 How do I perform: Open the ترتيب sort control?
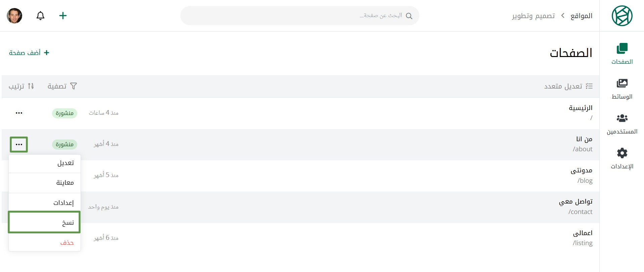pyautogui.click(x=21, y=86)
